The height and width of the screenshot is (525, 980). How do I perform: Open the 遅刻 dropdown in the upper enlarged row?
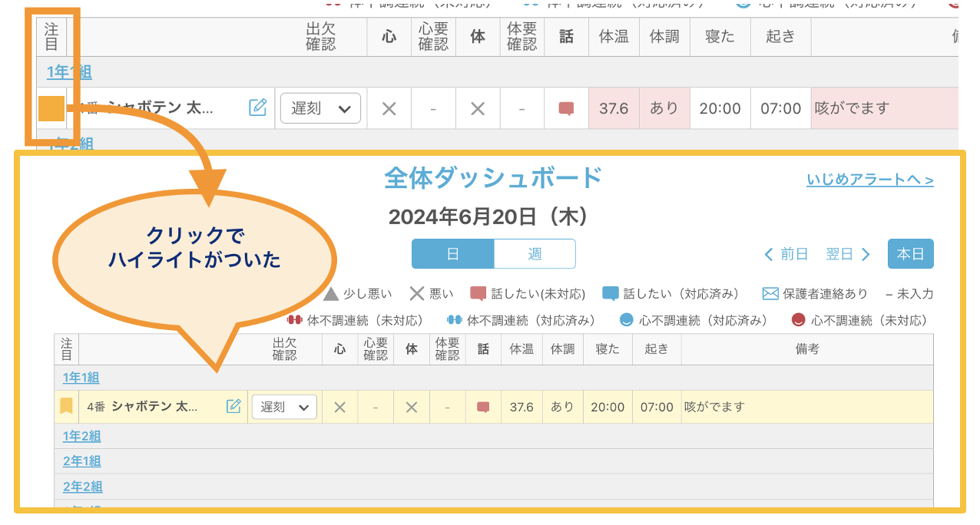tap(320, 108)
